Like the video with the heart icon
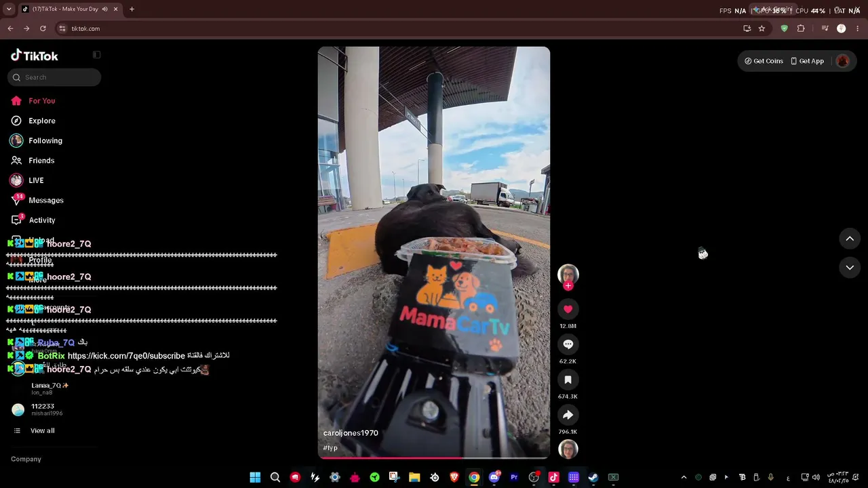The width and height of the screenshot is (868, 488). pyautogui.click(x=568, y=309)
